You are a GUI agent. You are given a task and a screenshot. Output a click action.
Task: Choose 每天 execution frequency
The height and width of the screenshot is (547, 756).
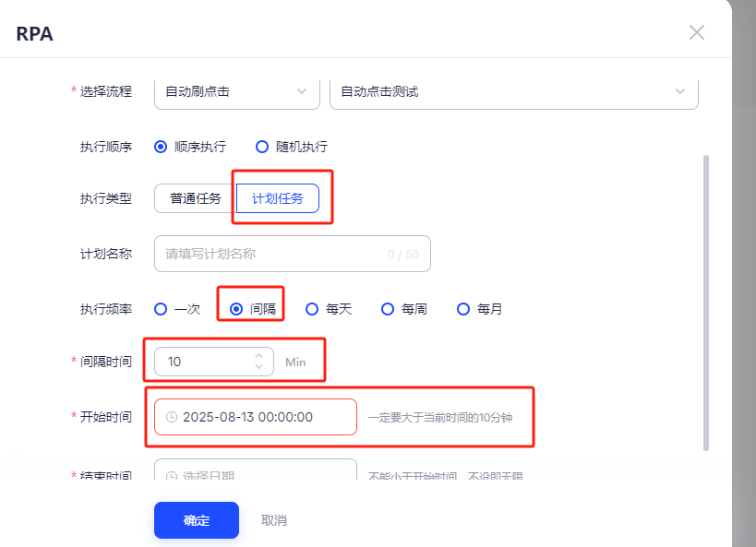tap(329, 309)
